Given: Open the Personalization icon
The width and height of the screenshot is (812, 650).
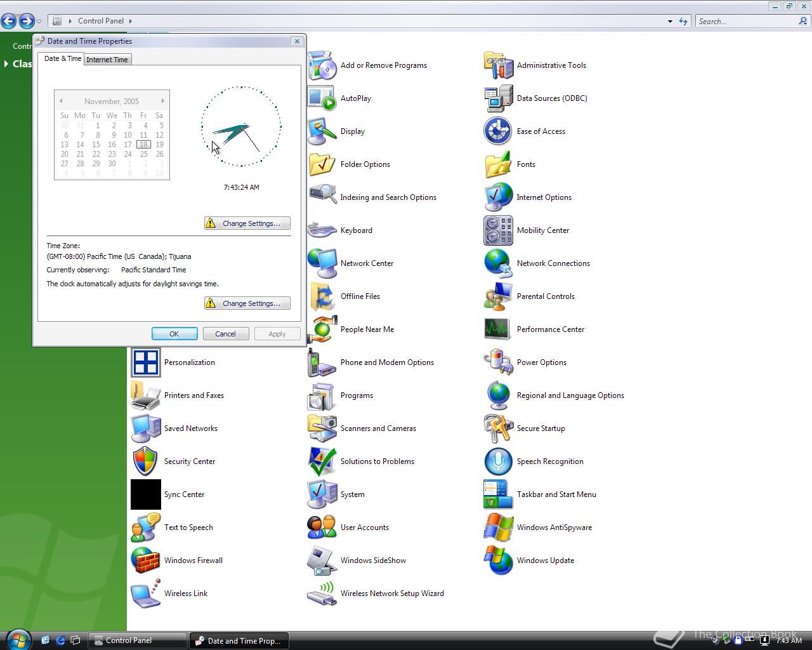Looking at the screenshot, I should point(146,362).
